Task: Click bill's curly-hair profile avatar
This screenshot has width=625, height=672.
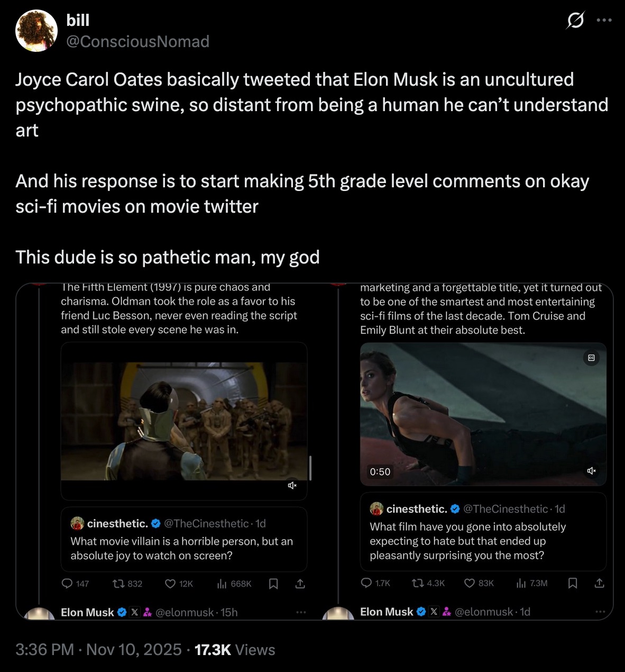Action: pyautogui.click(x=36, y=31)
